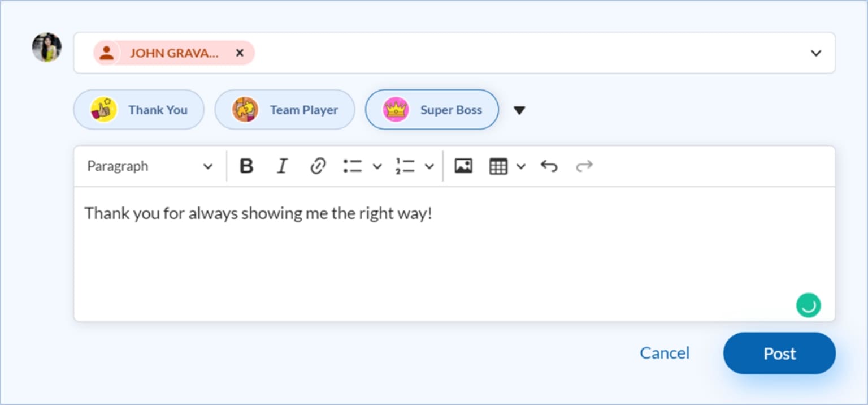Viewport: 868px width, 405px height.
Task: Undo the last edit
Action: [549, 166]
